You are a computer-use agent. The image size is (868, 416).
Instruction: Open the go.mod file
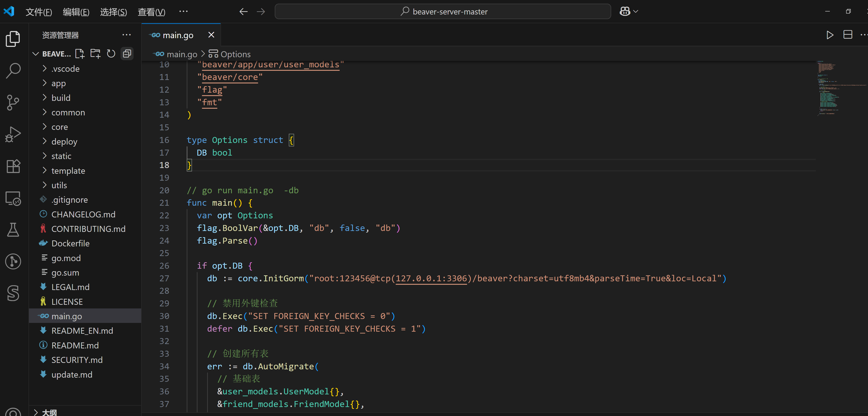coord(85,258)
